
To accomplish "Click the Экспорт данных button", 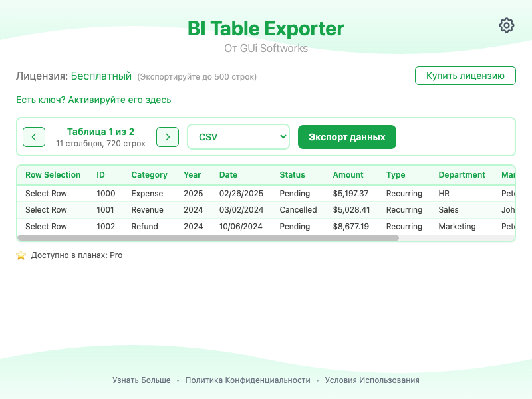I will pyautogui.click(x=346, y=137).
